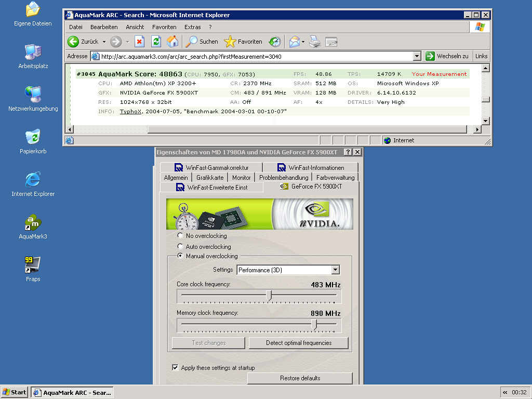
Task: Click the taskbar clock showing 00:32
Action: (x=519, y=393)
